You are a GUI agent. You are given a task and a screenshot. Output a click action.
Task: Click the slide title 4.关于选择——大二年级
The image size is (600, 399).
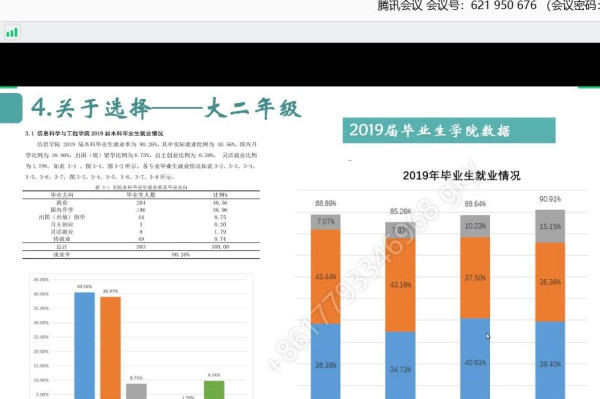click(x=166, y=108)
